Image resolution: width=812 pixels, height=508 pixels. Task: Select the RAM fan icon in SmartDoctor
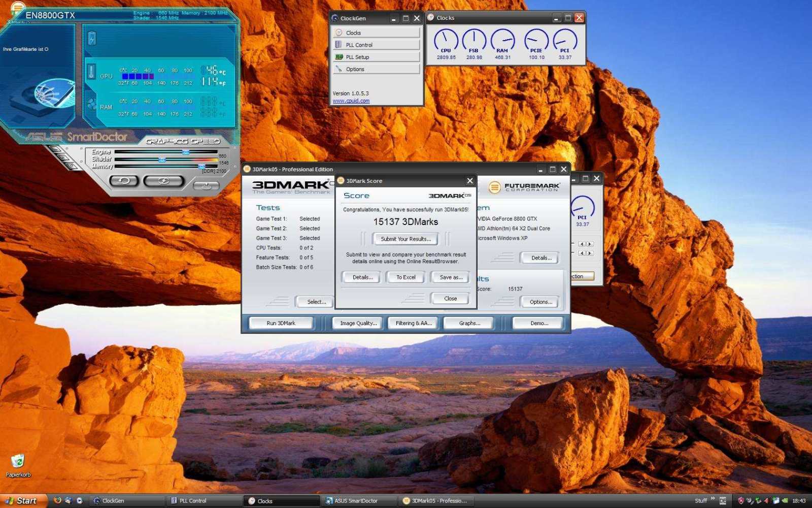pos(92,104)
